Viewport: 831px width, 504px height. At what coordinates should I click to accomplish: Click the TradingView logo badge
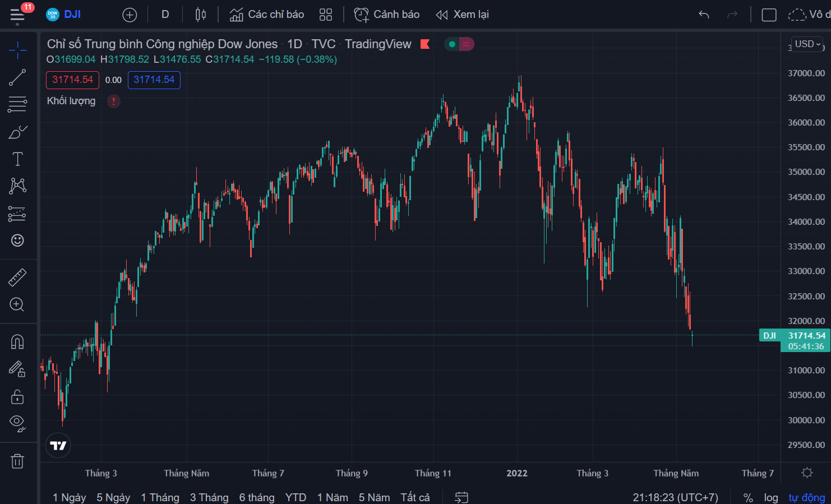[x=58, y=446]
